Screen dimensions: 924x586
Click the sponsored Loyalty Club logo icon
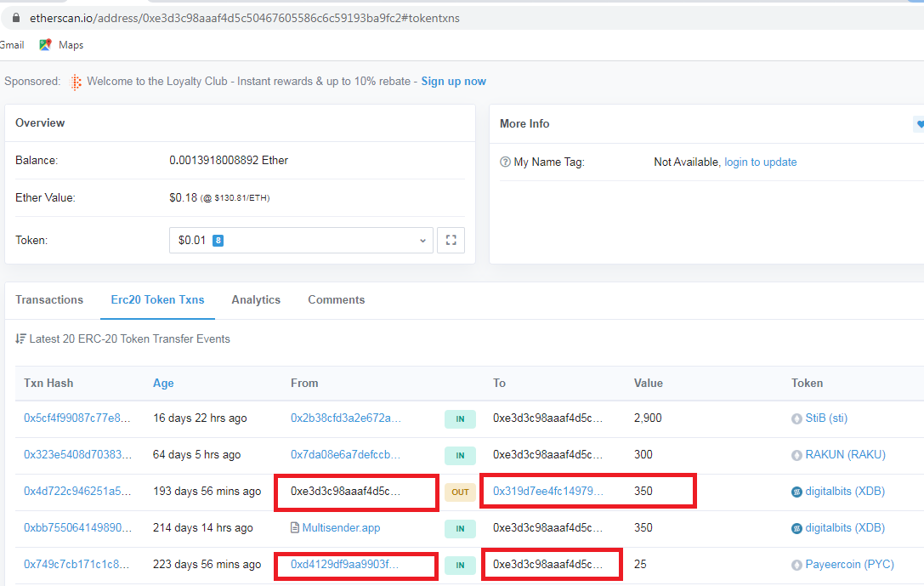pos(76,82)
